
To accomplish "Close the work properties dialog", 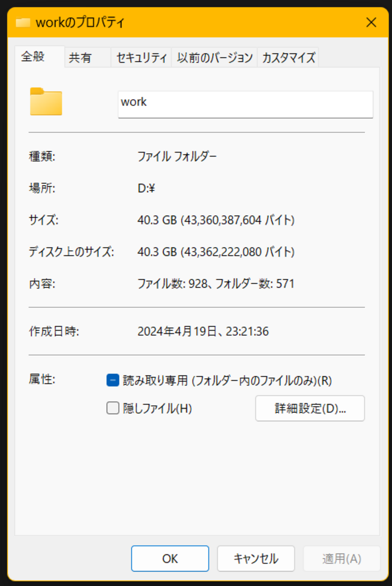I will pos(371,22).
